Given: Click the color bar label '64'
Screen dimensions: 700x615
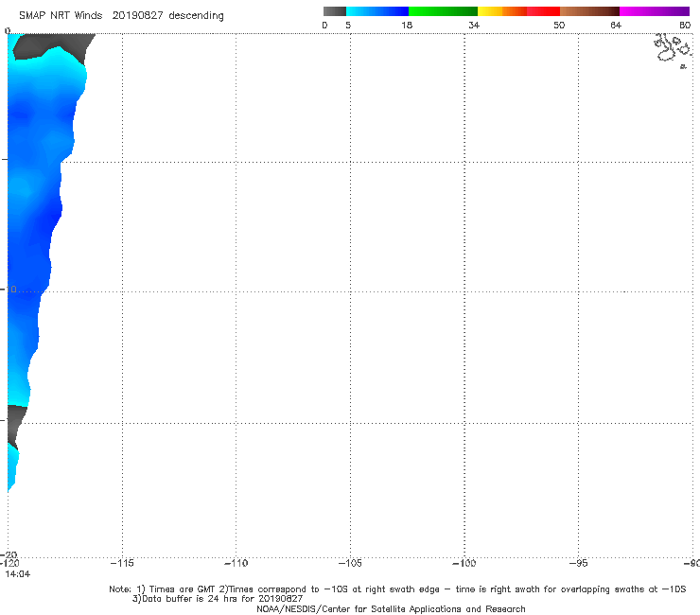Looking at the screenshot, I should (x=616, y=26).
